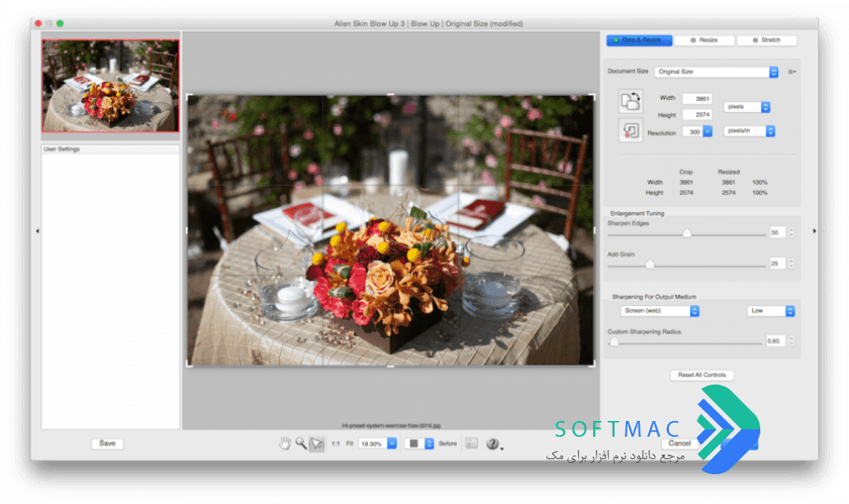The width and height of the screenshot is (849, 504).
Task: Click the Sharpen Edges value field
Action: tap(777, 232)
